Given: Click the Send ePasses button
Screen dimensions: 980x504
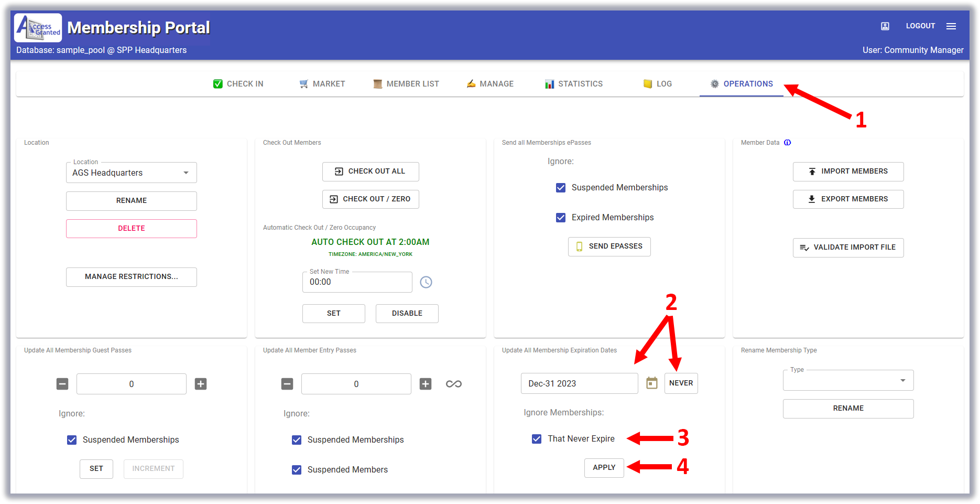Looking at the screenshot, I should [x=609, y=246].
